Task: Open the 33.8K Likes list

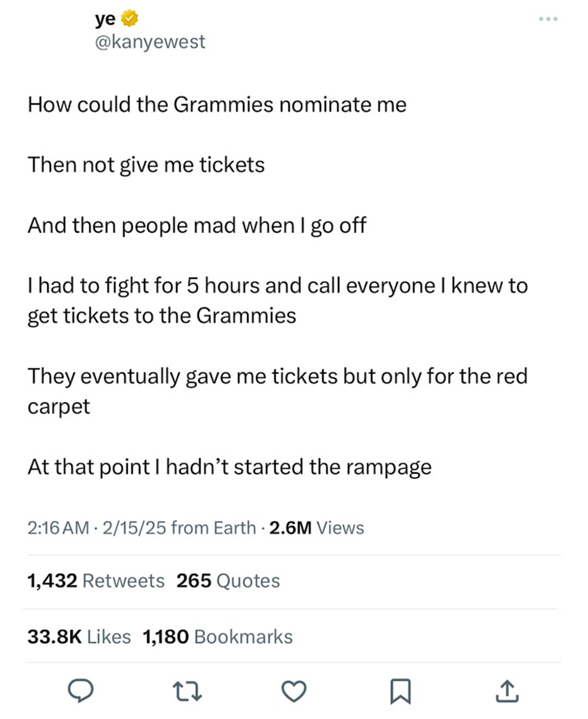Action: 79,637
